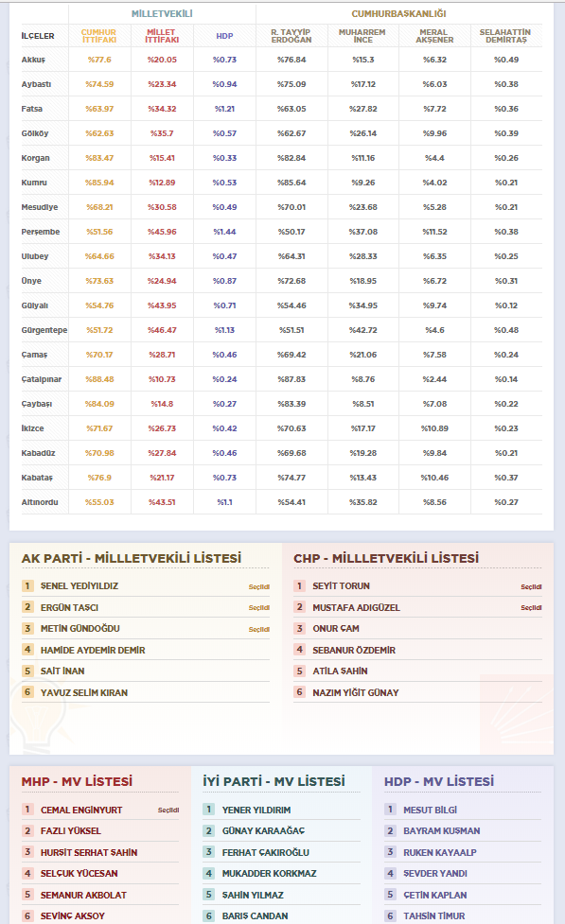565x924 pixels.
Task: Click Seçildi label beside SEYİT TORUN
Action: point(531,587)
